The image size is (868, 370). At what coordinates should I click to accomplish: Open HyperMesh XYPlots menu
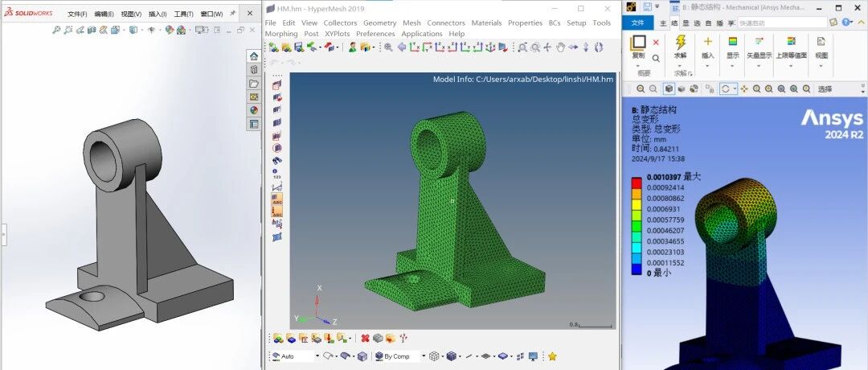pyautogui.click(x=337, y=34)
